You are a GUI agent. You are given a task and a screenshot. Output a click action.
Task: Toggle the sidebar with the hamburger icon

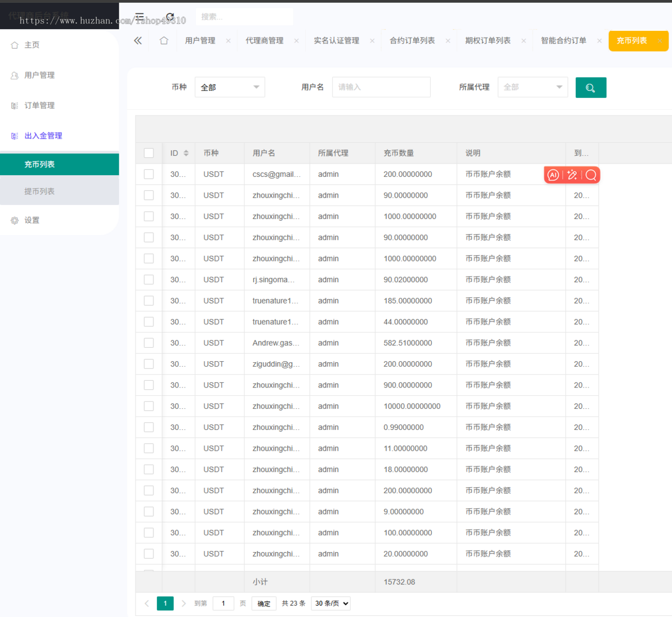point(139,17)
